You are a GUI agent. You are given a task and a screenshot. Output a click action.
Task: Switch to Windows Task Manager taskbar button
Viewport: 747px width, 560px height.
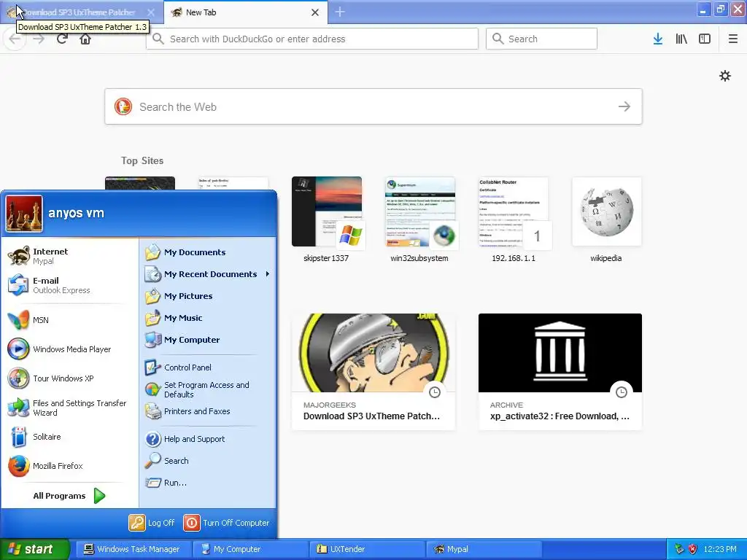tap(133, 550)
